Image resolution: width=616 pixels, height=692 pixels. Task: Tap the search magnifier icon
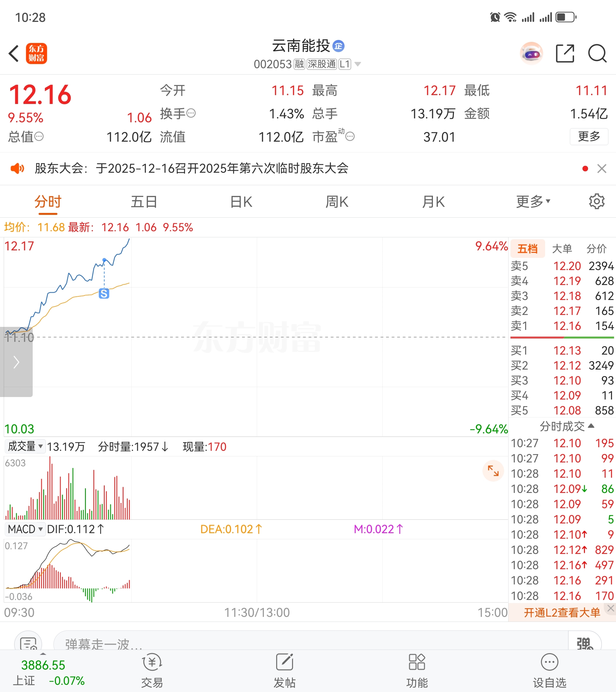pos(597,54)
